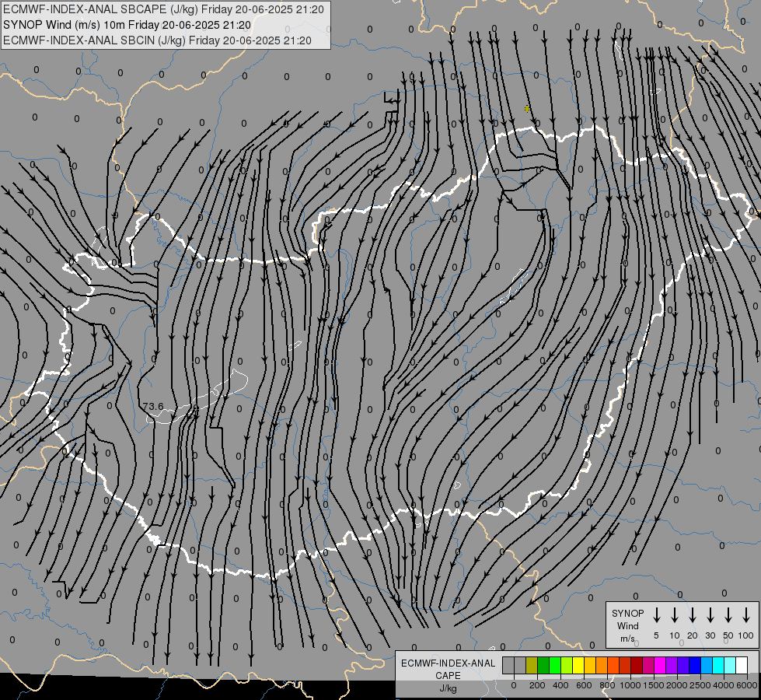Click the SYNOP Wind 10m title line

[127, 25]
